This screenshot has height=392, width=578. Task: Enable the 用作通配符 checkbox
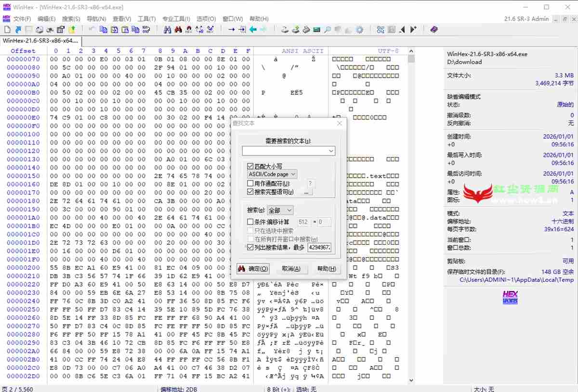[x=250, y=183]
